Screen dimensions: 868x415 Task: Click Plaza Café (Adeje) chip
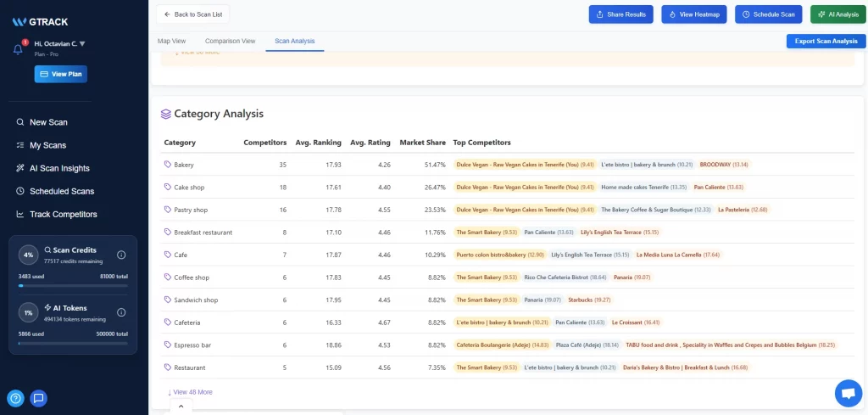(587, 345)
